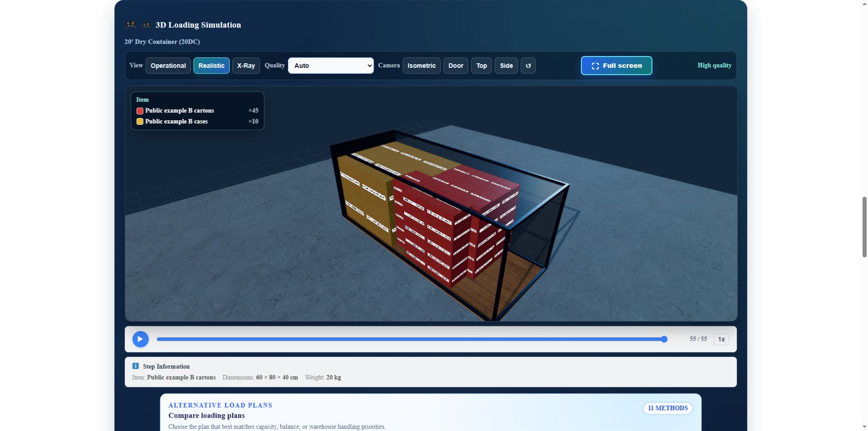Switch to Operational view

click(168, 66)
